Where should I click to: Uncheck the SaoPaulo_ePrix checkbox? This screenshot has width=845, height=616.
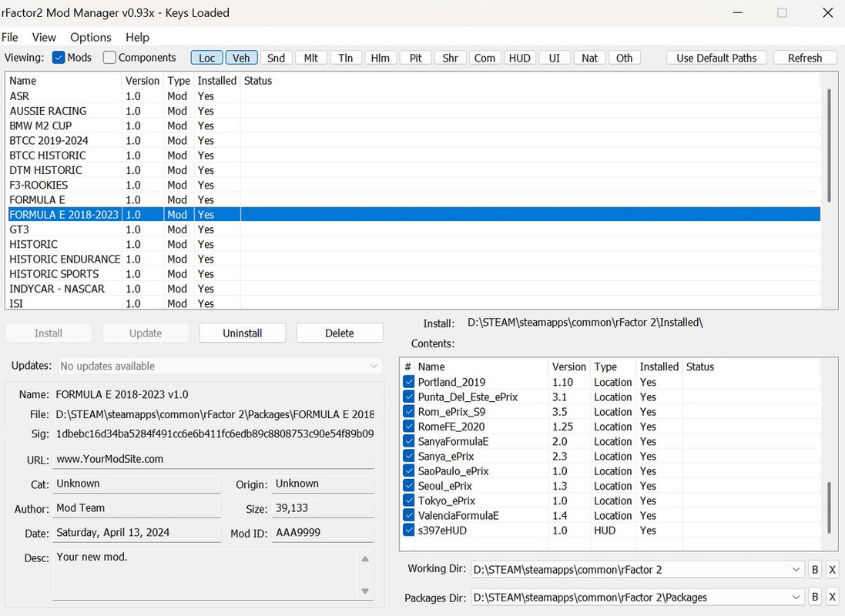click(408, 471)
